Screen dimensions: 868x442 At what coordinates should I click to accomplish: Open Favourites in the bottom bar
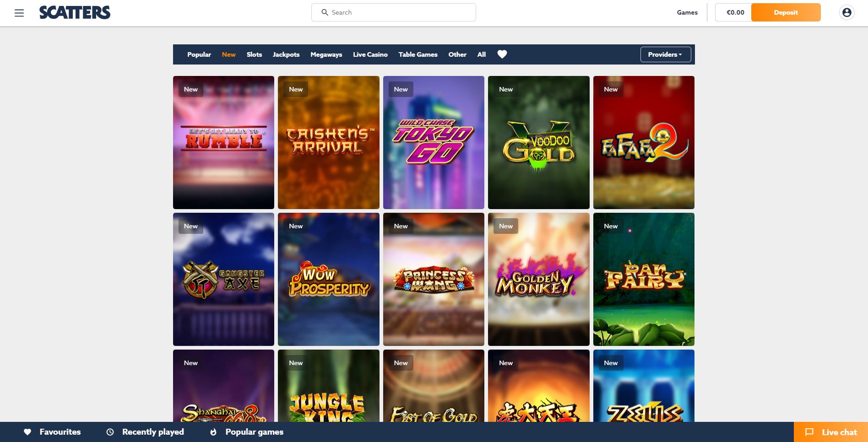click(x=52, y=432)
